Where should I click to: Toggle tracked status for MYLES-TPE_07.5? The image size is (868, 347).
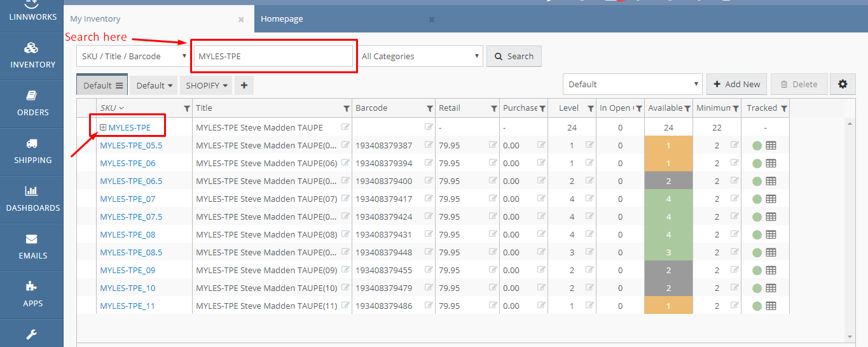[757, 216]
